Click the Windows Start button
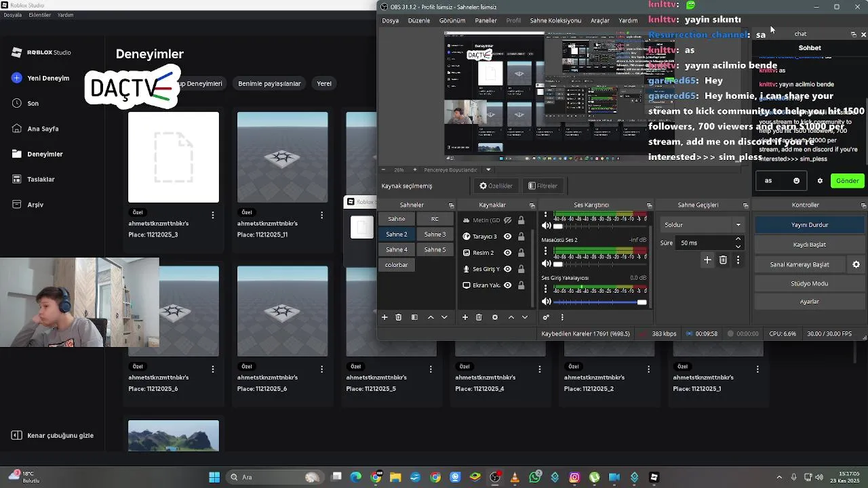This screenshot has height=488, width=868. tap(214, 477)
